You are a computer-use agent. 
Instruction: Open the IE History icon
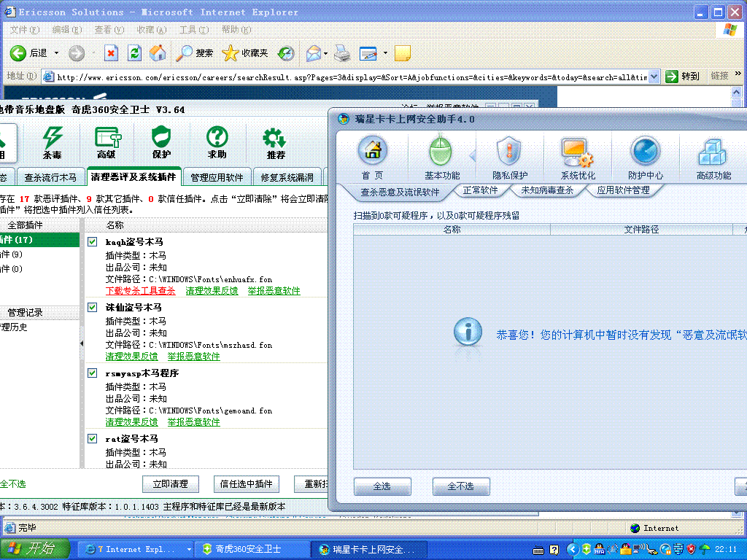coord(286,52)
